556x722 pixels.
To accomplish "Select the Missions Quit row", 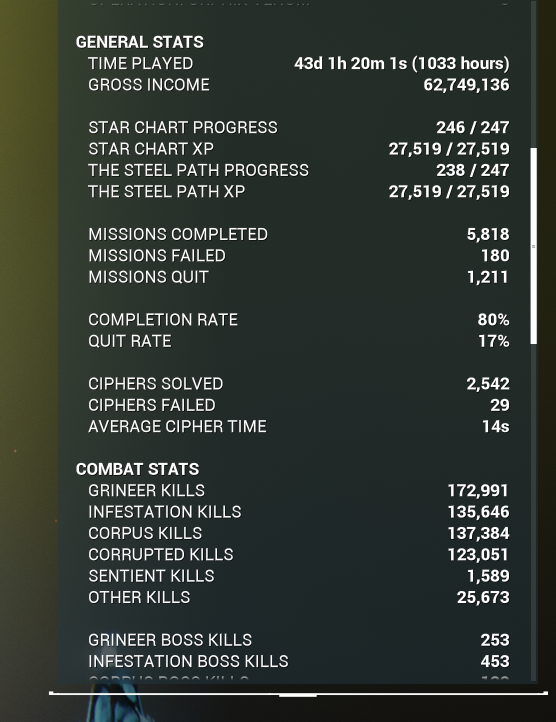I will 298,277.
